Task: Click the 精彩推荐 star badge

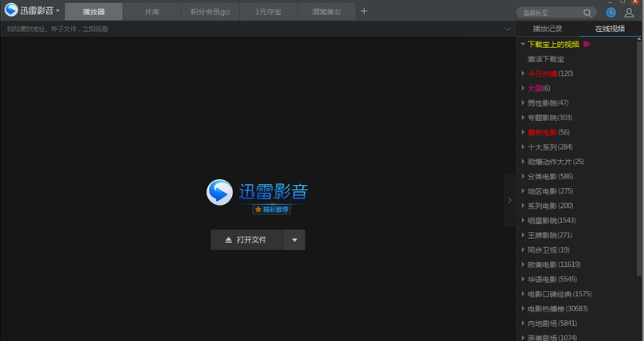Action: [272, 210]
